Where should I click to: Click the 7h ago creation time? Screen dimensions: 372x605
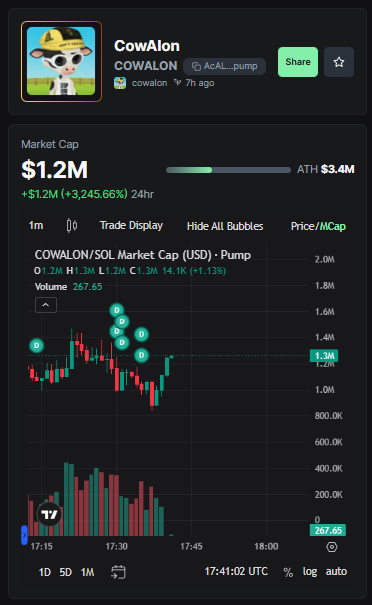[200, 83]
